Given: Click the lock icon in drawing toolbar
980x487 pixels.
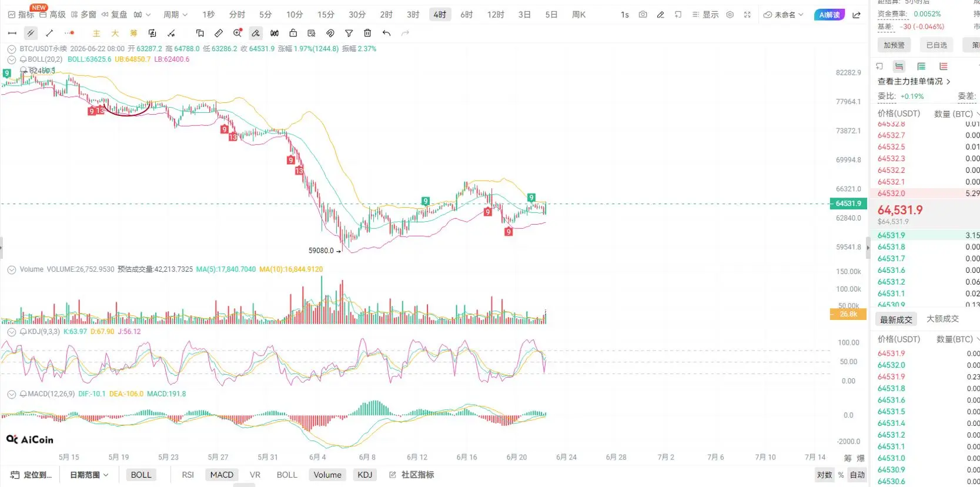Looking at the screenshot, I should pyautogui.click(x=293, y=34).
